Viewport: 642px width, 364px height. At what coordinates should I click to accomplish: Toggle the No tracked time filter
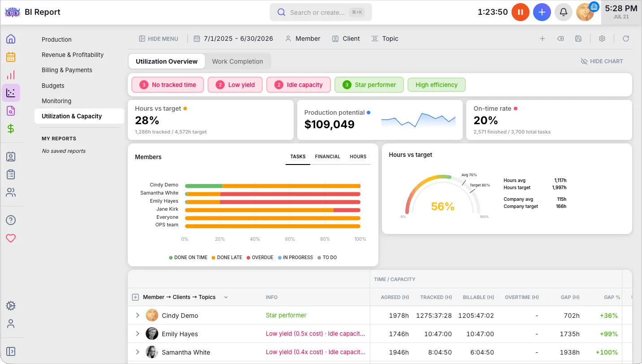167,85
